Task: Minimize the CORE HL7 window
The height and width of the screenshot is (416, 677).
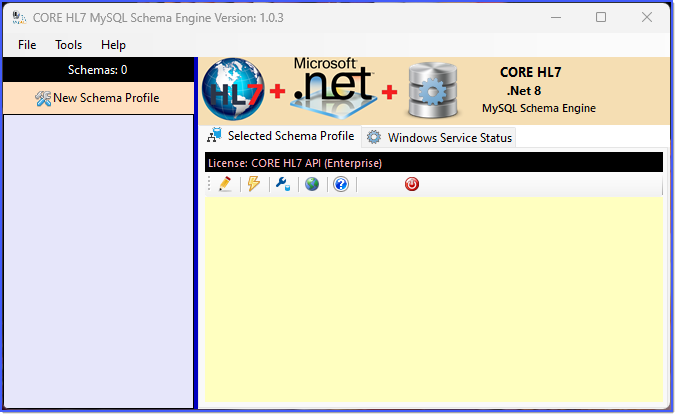Action: click(556, 18)
